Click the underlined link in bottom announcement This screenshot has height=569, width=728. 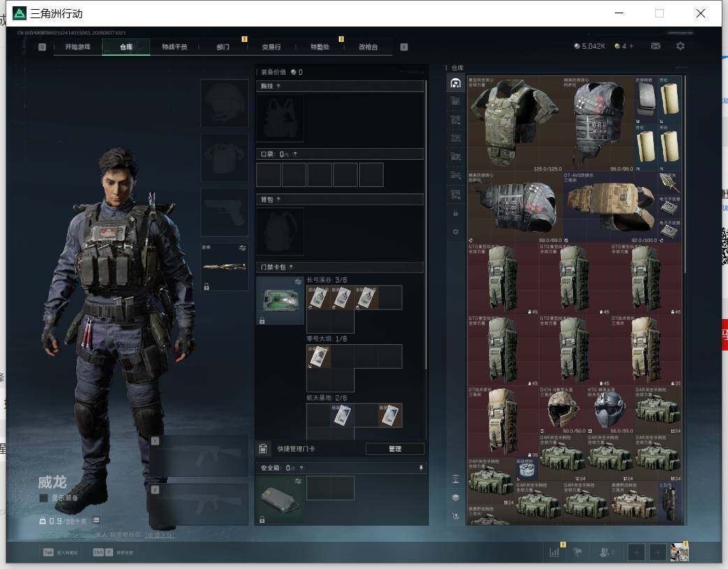click(x=160, y=535)
